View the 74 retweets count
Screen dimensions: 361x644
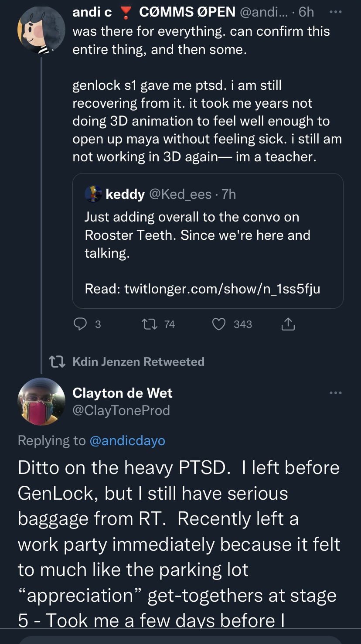pyautogui.click(x=170, y=324)
